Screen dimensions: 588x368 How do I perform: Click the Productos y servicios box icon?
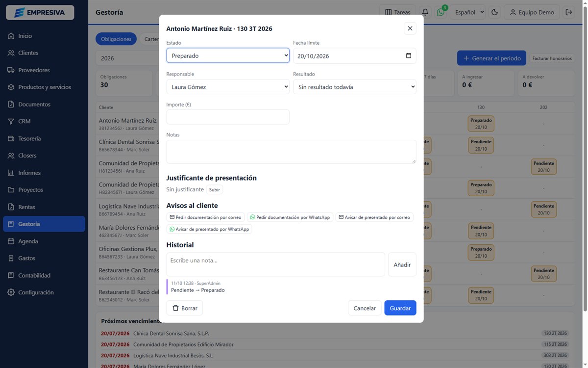[x=11, y=87]
